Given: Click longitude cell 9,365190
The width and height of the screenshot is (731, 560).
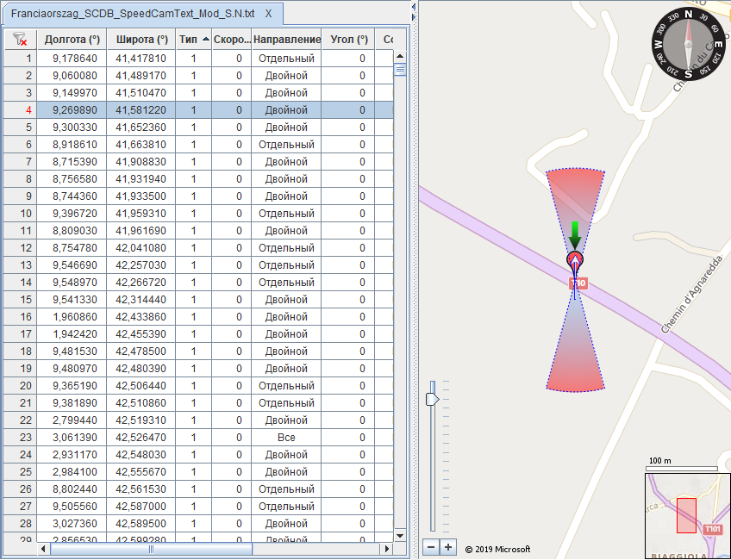Looking at the screenshot, I should click(x=72, y=386).
